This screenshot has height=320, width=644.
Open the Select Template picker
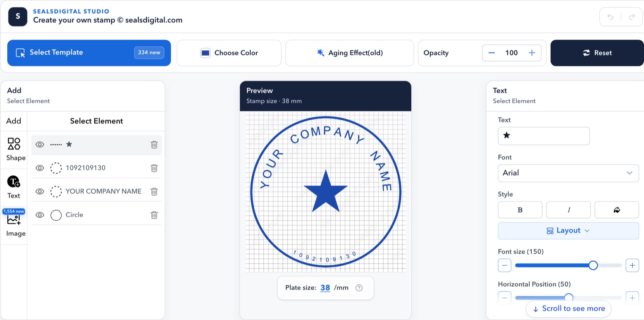click(x=89, y=53)
